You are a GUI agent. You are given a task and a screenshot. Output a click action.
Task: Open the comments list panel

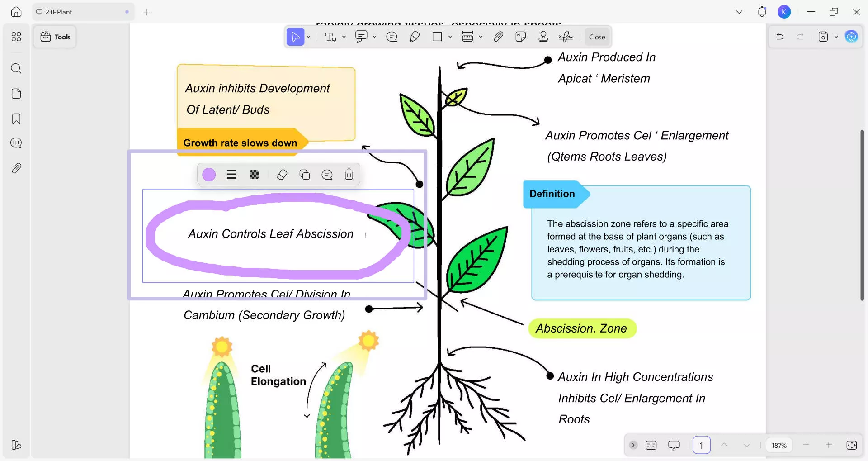(16, 143)
